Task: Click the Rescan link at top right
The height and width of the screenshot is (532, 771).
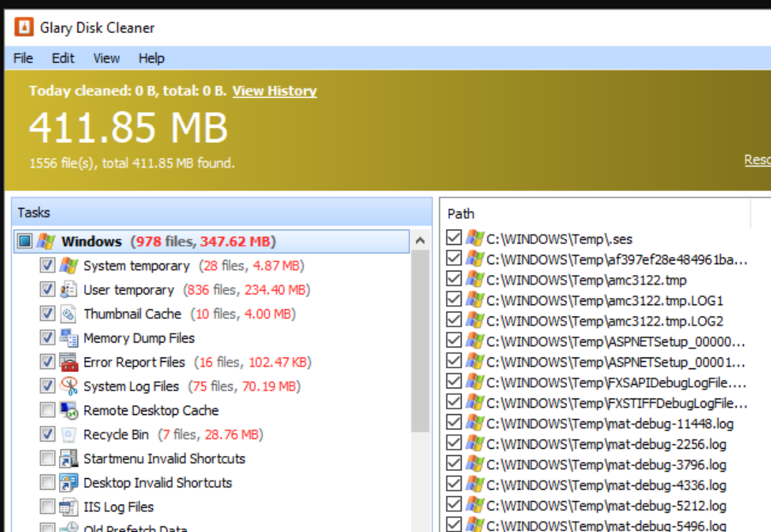Action: (758, 159)
